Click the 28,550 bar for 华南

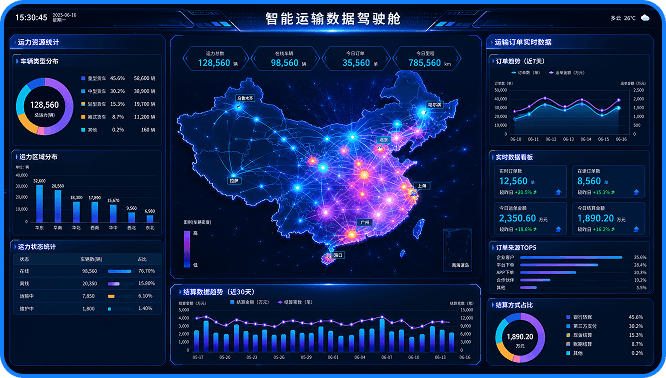coord(58,206)
